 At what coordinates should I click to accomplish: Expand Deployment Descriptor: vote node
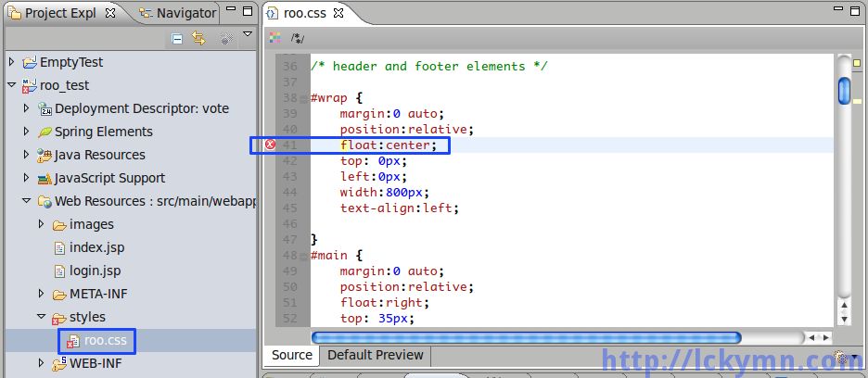coord(27,108)
